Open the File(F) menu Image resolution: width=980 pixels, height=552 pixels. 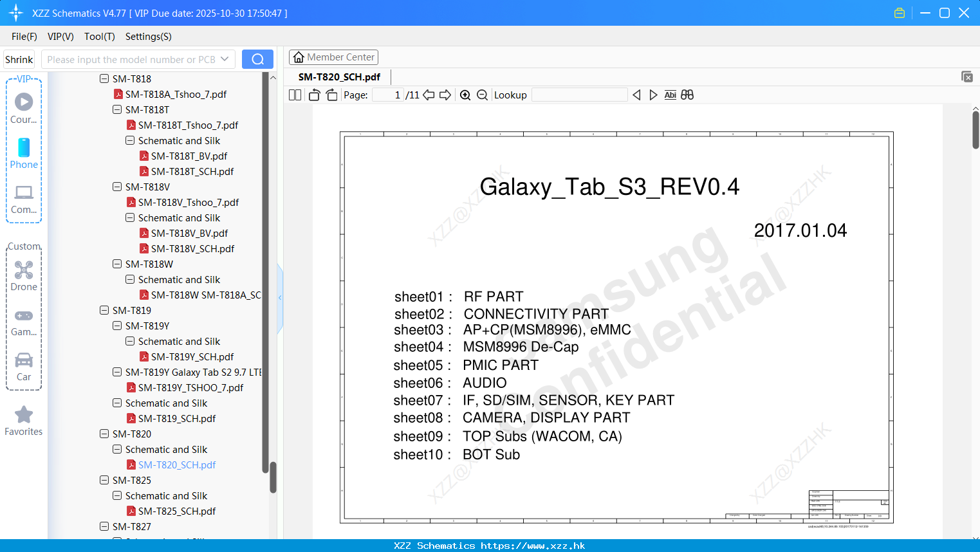click(x=24, y=37)
